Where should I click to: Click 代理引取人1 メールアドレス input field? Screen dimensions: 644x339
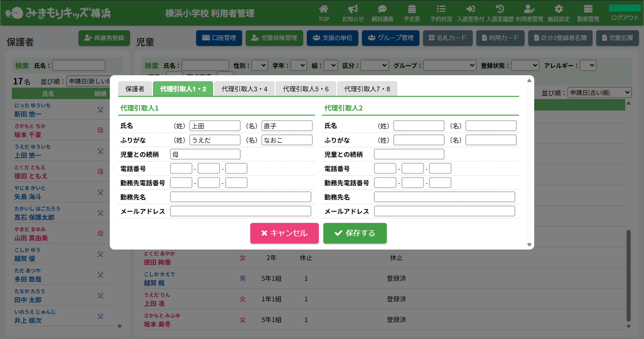pyautogui.click(x=241, y=211)
